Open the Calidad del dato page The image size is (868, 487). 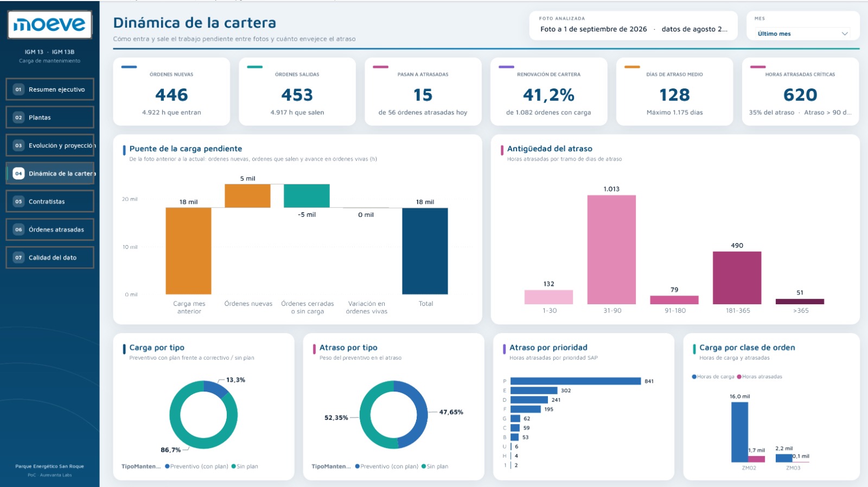(x=50, y=258)
